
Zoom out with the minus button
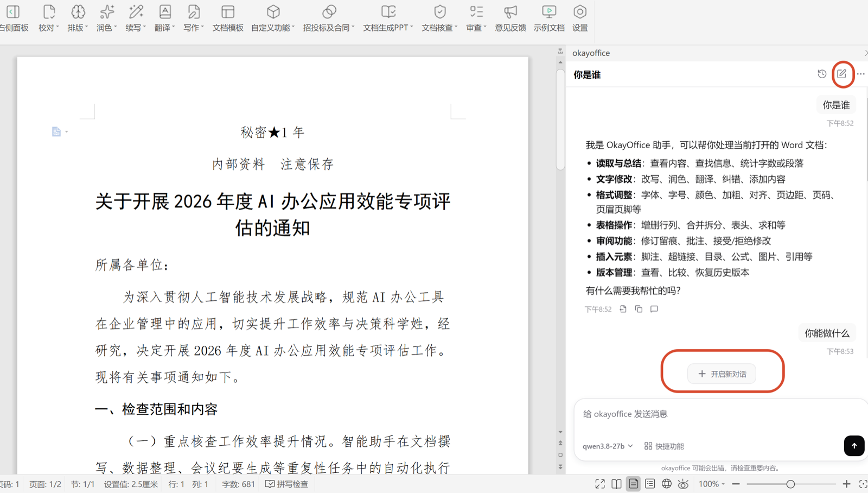[x=736, y=484]
